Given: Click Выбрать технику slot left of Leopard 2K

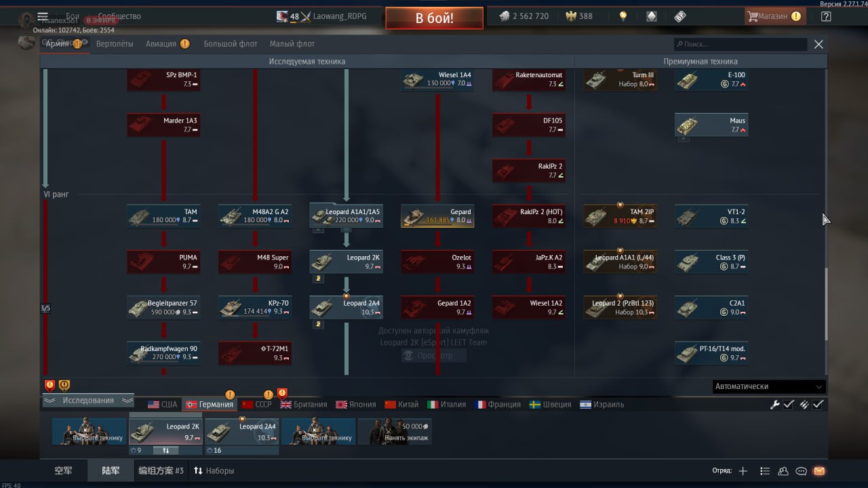Looking at the screenshot, I should (x=90, y=432).
